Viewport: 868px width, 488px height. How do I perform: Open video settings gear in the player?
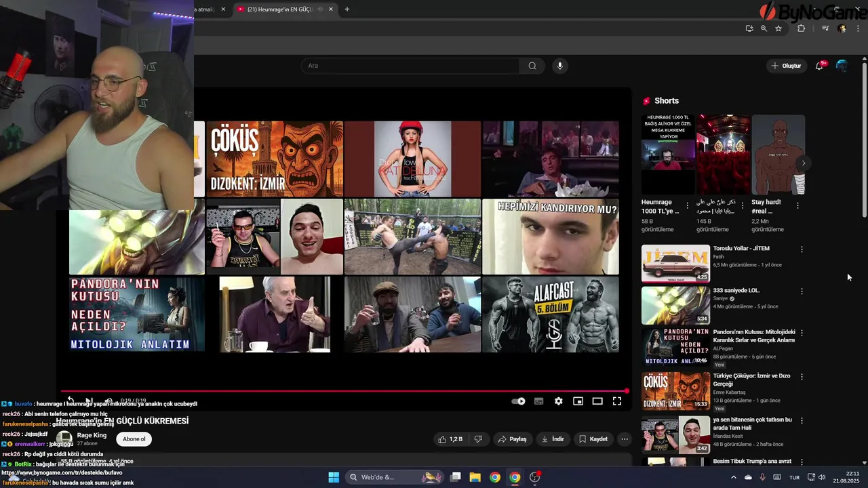[x=558, y=401]
